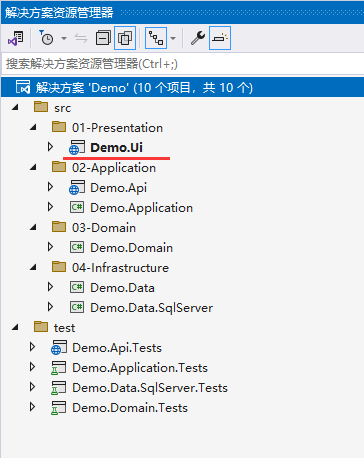This screenshot has height=458, width=364.
Task: Collapse the 02-Application folder
Action: point(33,168)
